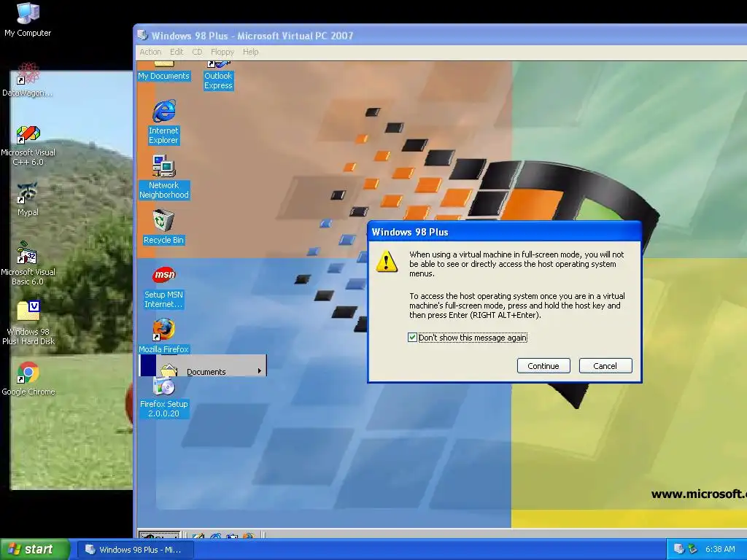Screen dimensions: 747x560
Task: Click Firefox quick launch icon in guest taskbar
Action: pyautogui.click(x=248, y=536)
